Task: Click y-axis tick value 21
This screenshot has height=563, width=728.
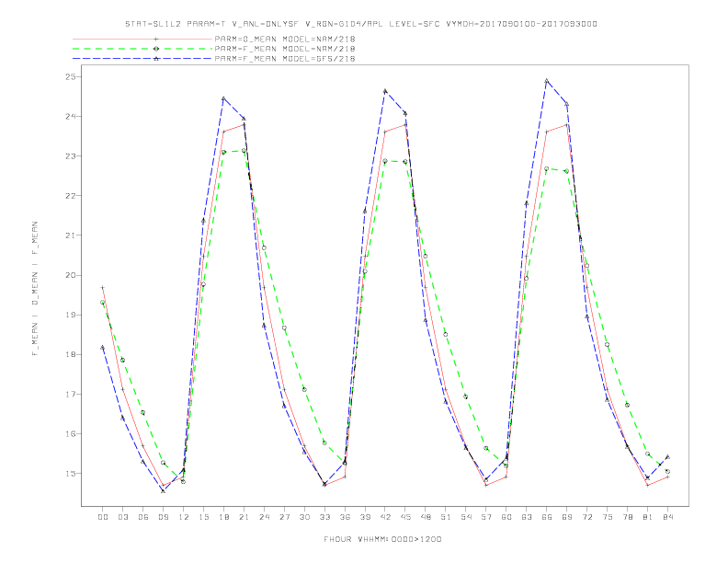Action: [71, 236]
